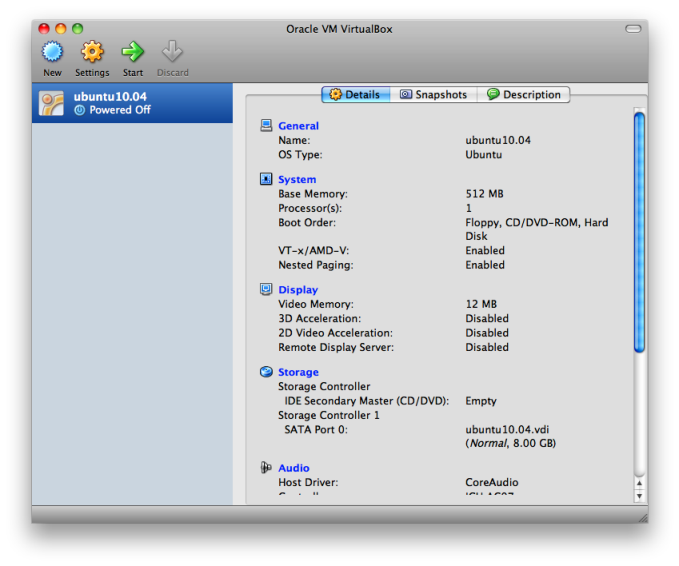
Task: Click the Host Driver CoreAudio value
Action: 492,482
